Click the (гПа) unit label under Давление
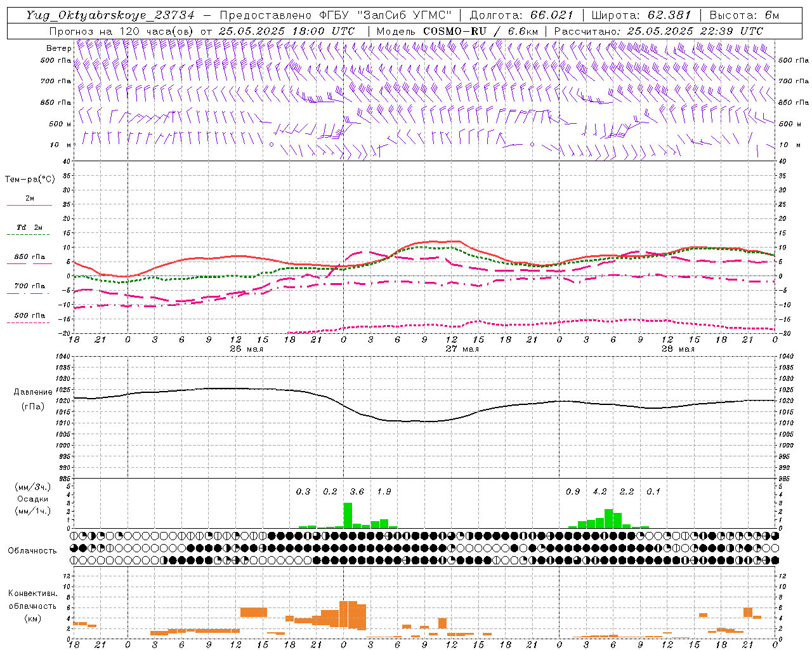The width and height of the screenshot is (812, 650). click(33, 406)
